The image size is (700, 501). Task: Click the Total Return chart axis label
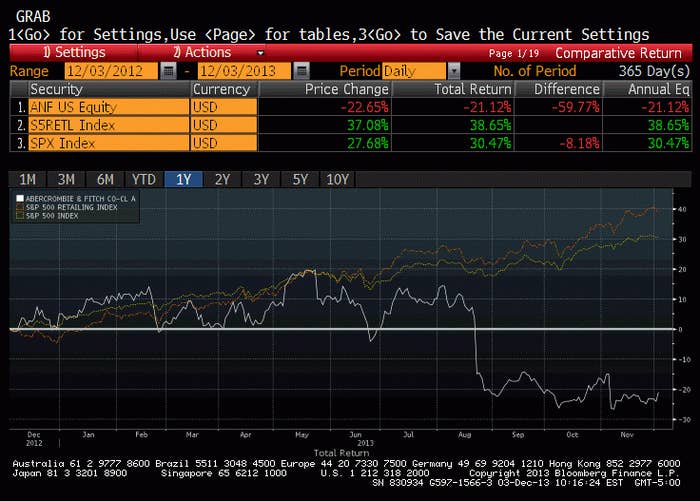[342, 453]
